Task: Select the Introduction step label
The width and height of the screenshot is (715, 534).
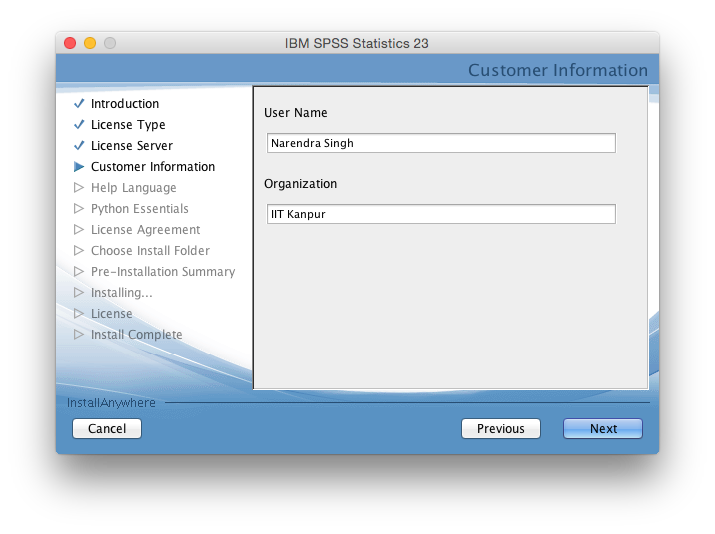Action: [x=125, y=104]
